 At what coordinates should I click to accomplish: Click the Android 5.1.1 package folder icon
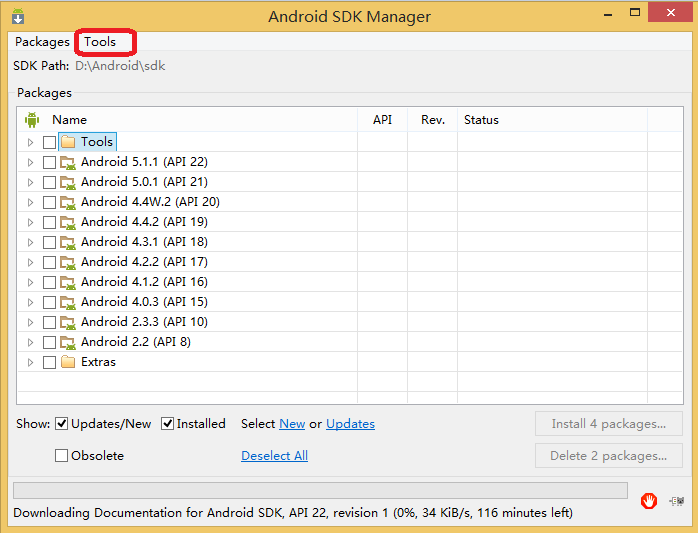tap(68, 162)
